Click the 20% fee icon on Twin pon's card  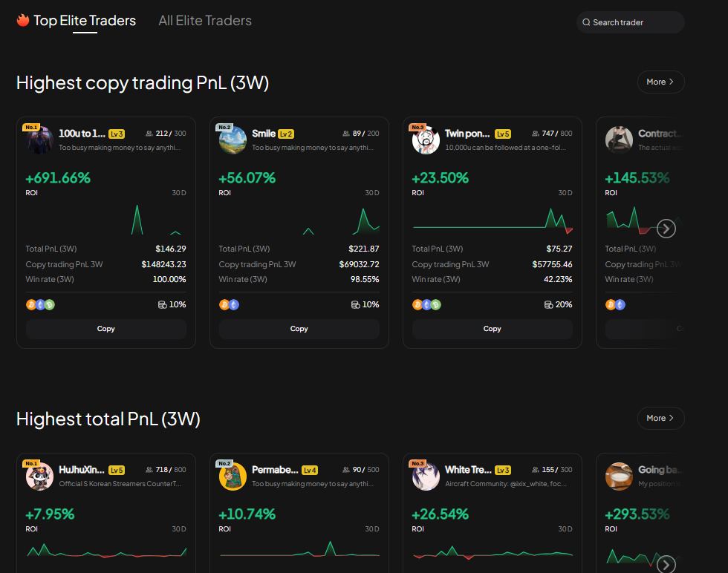coord(548,304)
